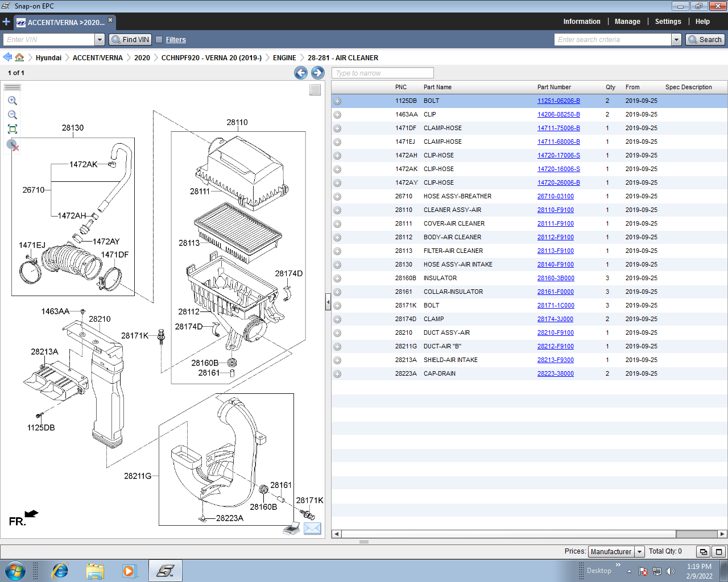This screenshot has width=728, height=582.
Task: Open the Help menu
Action: click(702, 22)
